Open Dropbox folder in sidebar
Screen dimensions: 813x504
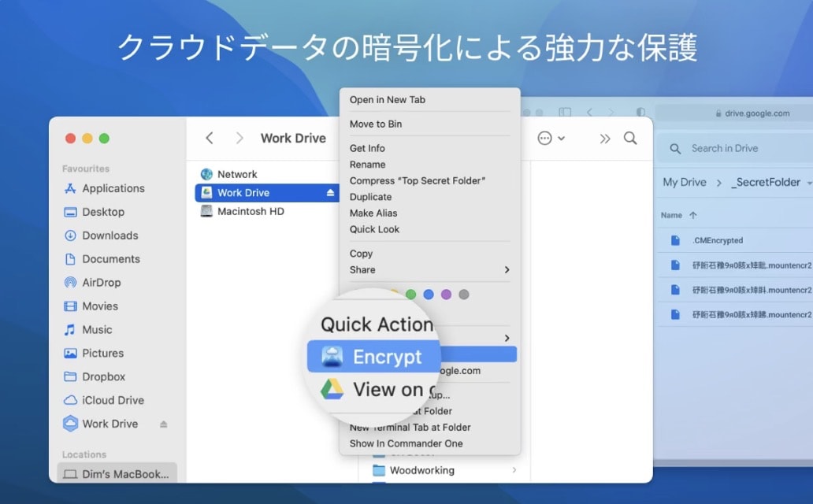tap(103, 376)
